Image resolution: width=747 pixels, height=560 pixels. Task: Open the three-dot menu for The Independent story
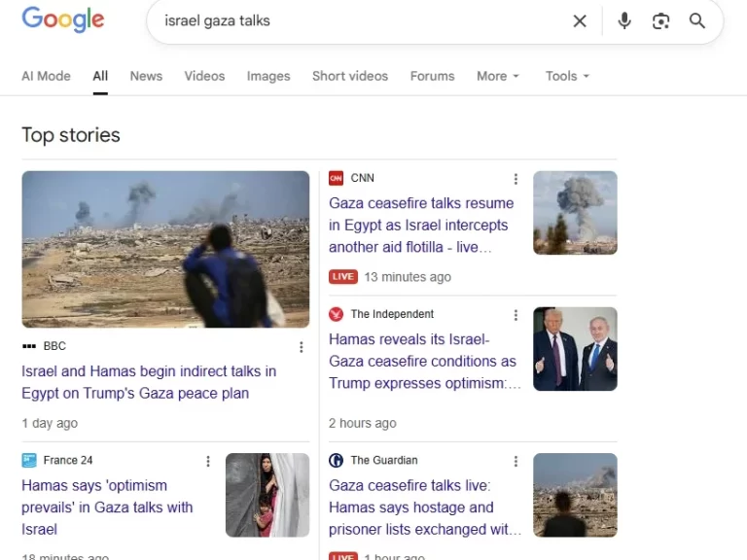tap(516, 315)
